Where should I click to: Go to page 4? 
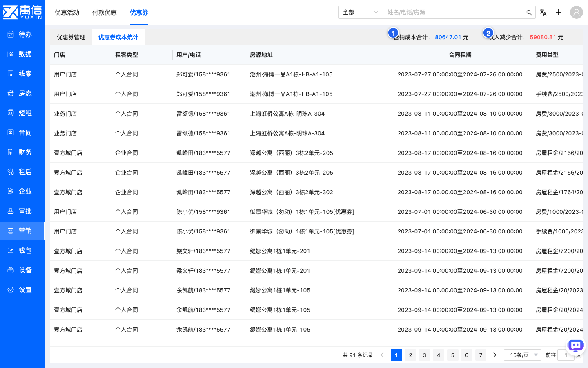[439, 355]
